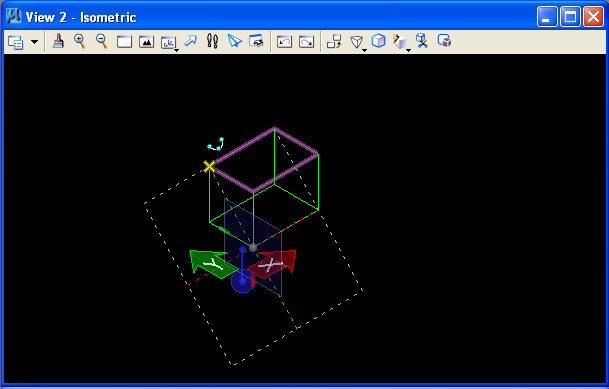The image size is (609, 389).
Task: Click the Fit View mountain icon
Action: click(146, 42)
